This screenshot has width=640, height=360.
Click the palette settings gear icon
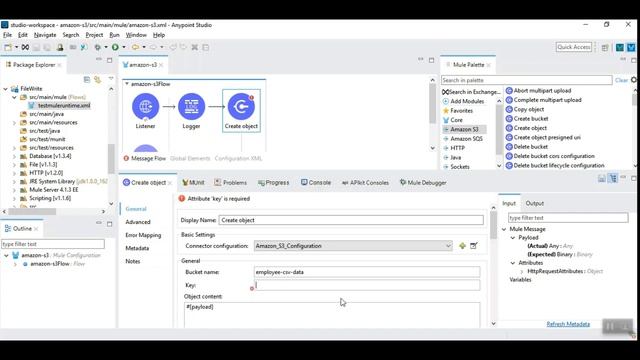coord(634,80)
